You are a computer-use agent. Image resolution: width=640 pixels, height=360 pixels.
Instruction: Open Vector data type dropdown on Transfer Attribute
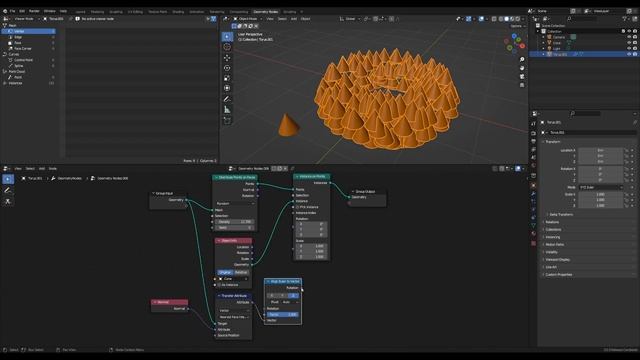click(234, 311)
